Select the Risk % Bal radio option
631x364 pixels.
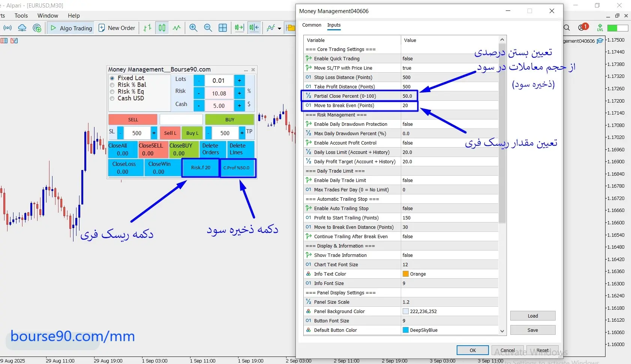pos(112,85)
